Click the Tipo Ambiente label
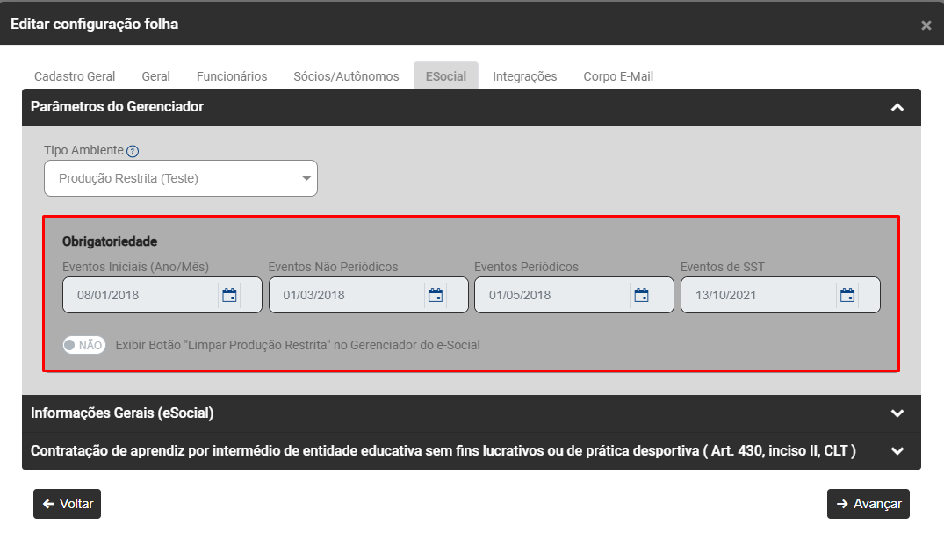The image size is (944, 560). [83, 150]
